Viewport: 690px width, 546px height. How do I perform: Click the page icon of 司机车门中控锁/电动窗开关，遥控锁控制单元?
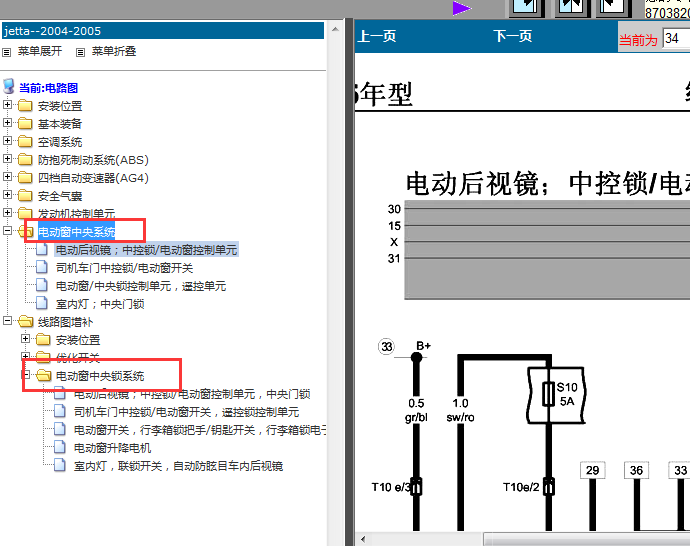click(x=60, y=411)
